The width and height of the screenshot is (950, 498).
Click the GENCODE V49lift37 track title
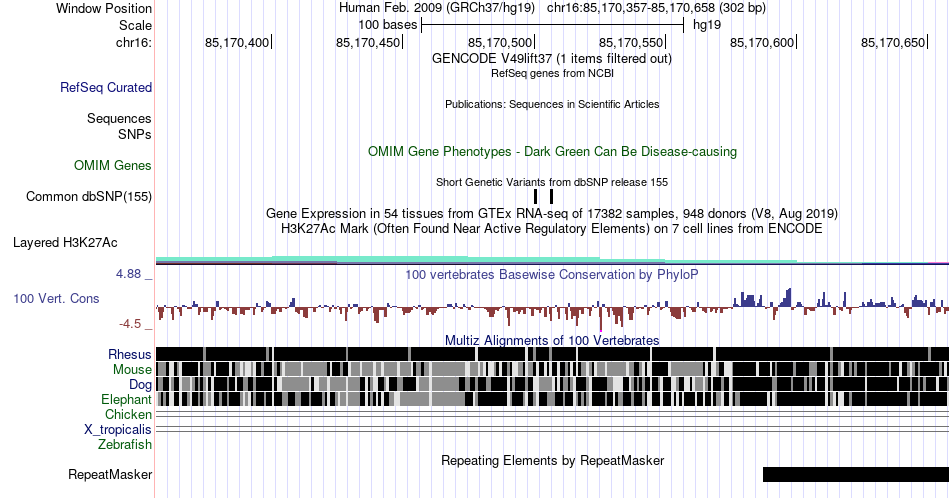coord(551,58)
